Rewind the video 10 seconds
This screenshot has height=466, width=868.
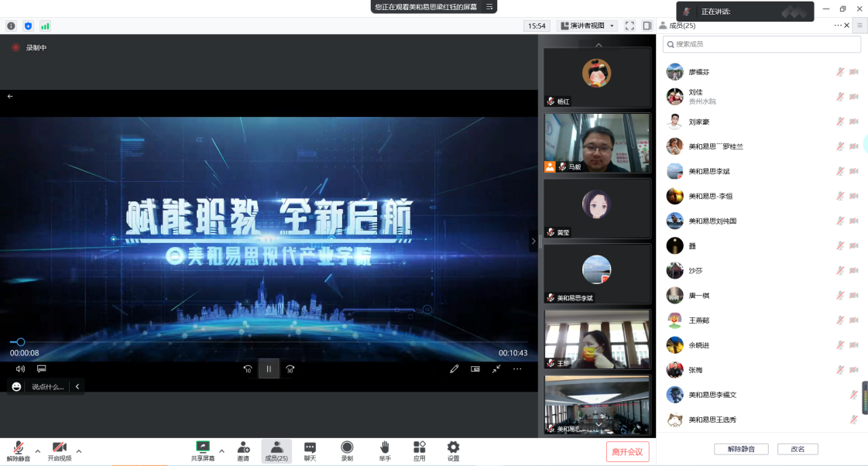[x=248, y=369]
